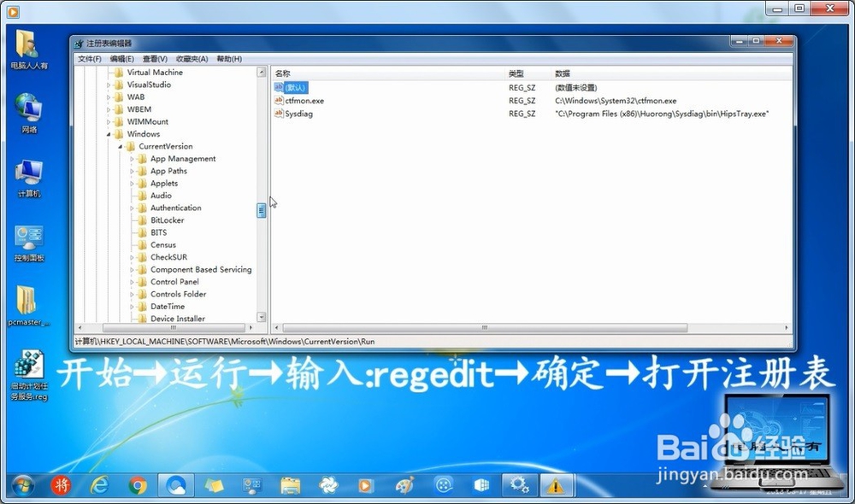The height and width of the screenshot is (504, 855).
Task: Expand the VisualStudio tree node
Action: click(x=108, y=85)
